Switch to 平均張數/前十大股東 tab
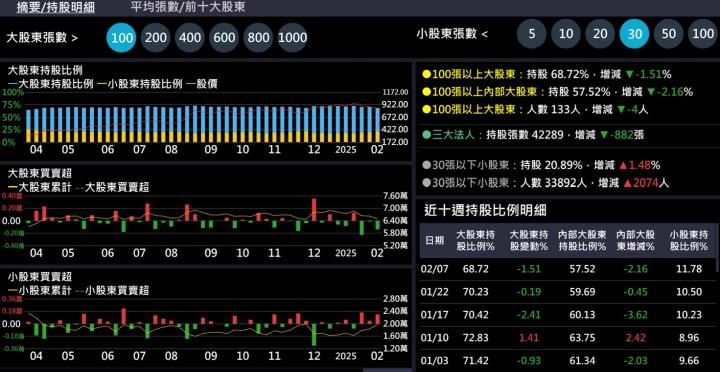The image size is (720, 372). [187, 7]
